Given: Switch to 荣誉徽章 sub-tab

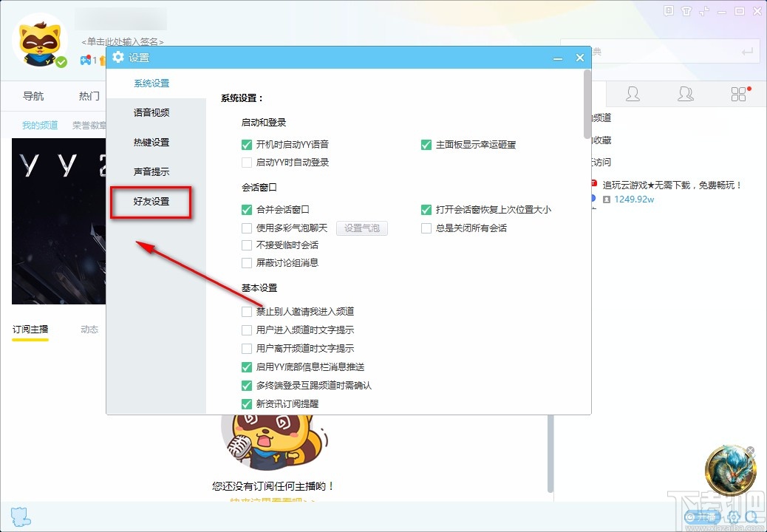Looking at the screenshot, I should coord(89,126).
